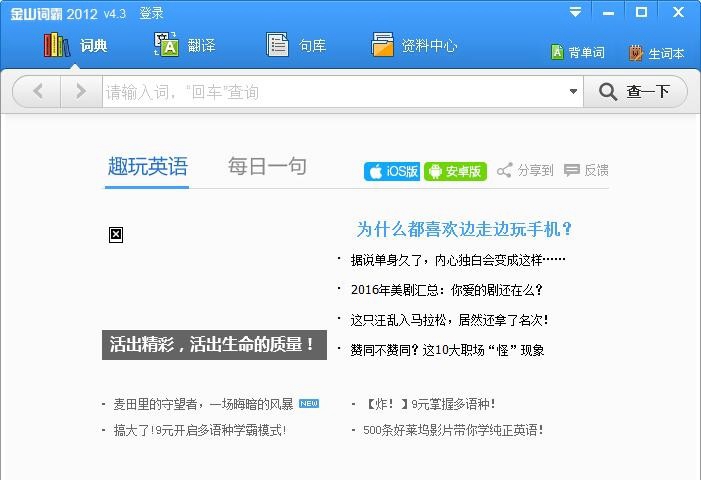The height and width of the screenshot is (480, 701).
Task: Click the broken image placeholder icon
Action: point(116,235)
